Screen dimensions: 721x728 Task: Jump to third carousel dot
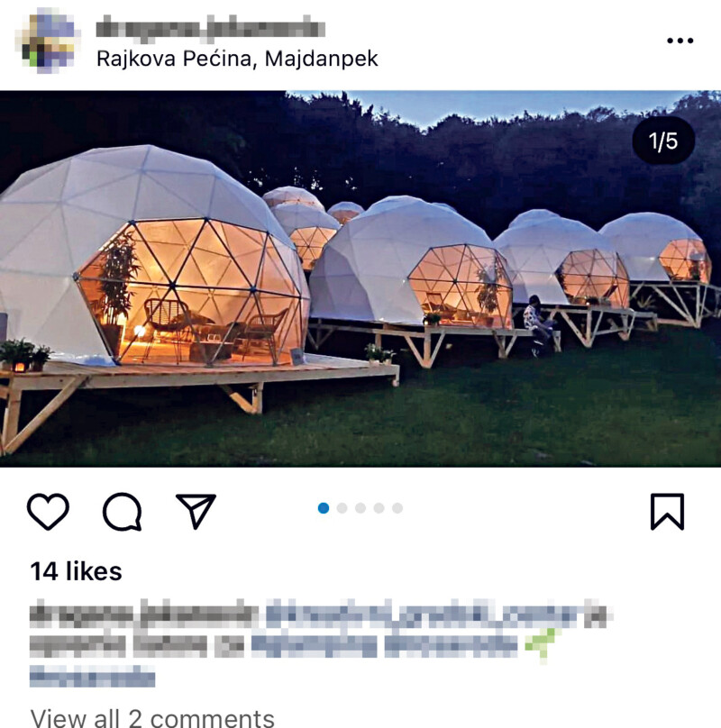pos(360,508)
